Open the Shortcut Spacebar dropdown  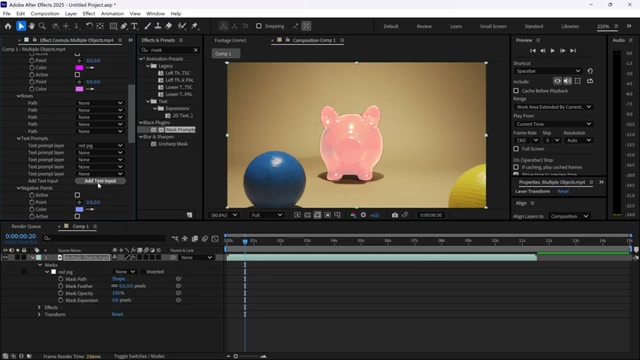(548, 71)
